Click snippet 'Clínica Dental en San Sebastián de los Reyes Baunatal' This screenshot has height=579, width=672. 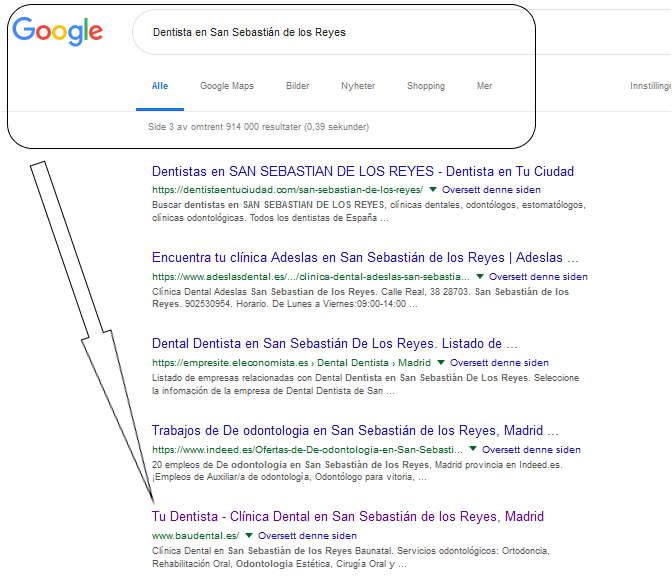coord(351,557)
